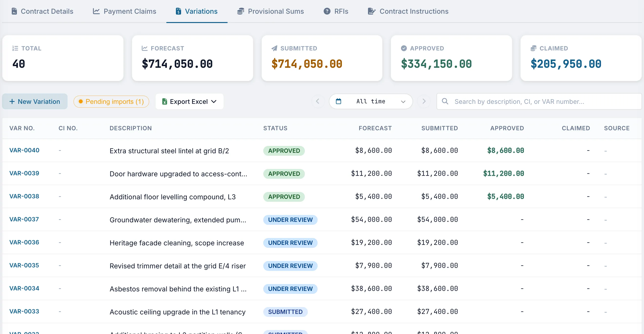
Task: Click the Approved check circle icon
Action: point(404,48)
